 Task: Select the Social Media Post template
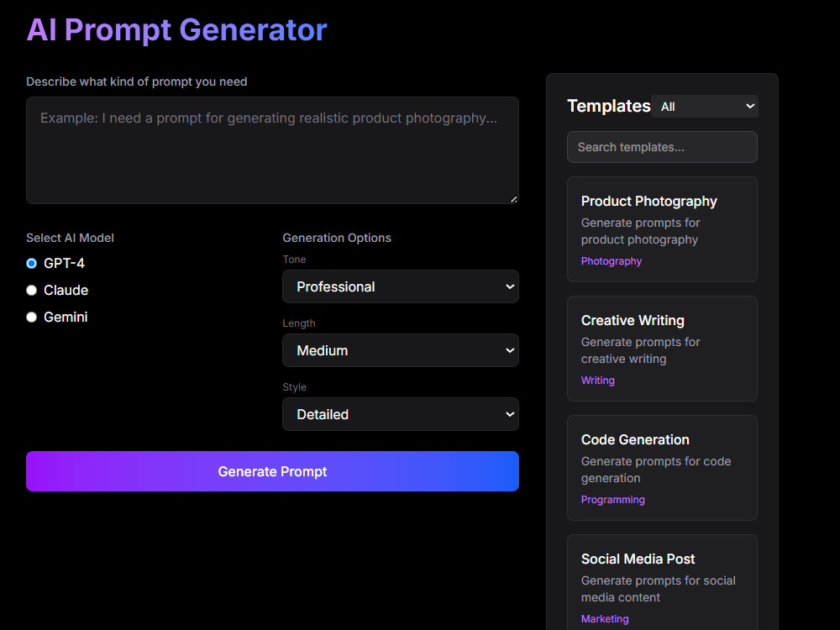tap(662, 580)
